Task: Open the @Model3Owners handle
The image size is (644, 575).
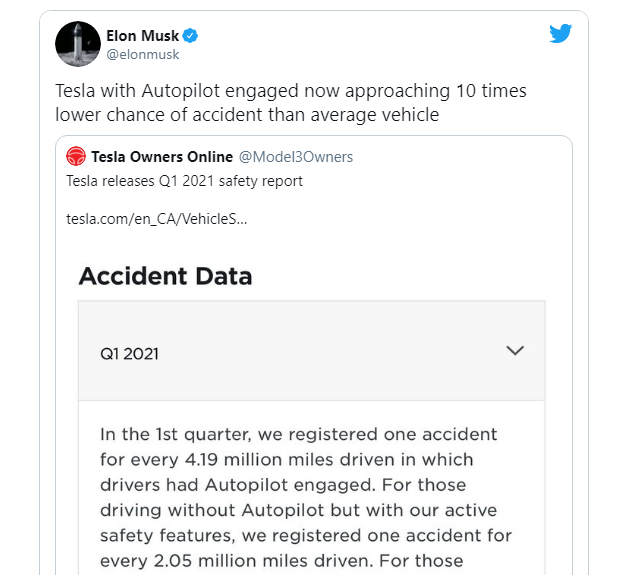Action: click(x=296, y=157)
